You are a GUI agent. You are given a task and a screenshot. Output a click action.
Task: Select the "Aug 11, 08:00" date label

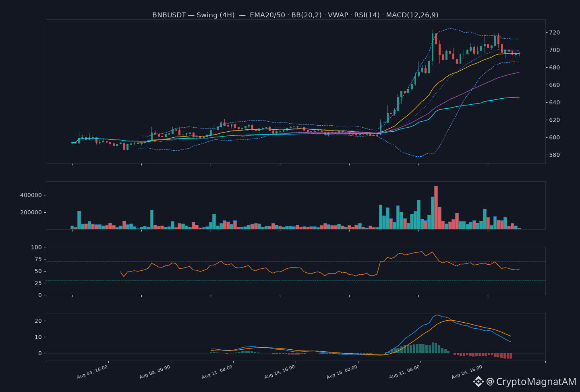[x=217, y=372]
